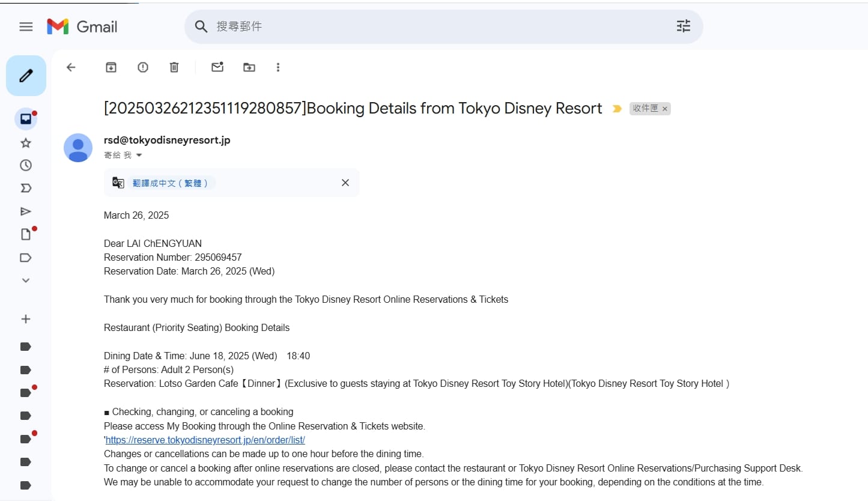Image resolution: width=868 pixels, height=501 pixels.
Task: Click 'Restaurant (Priority Seating) Booking Details' text
Action: (197, 327)
